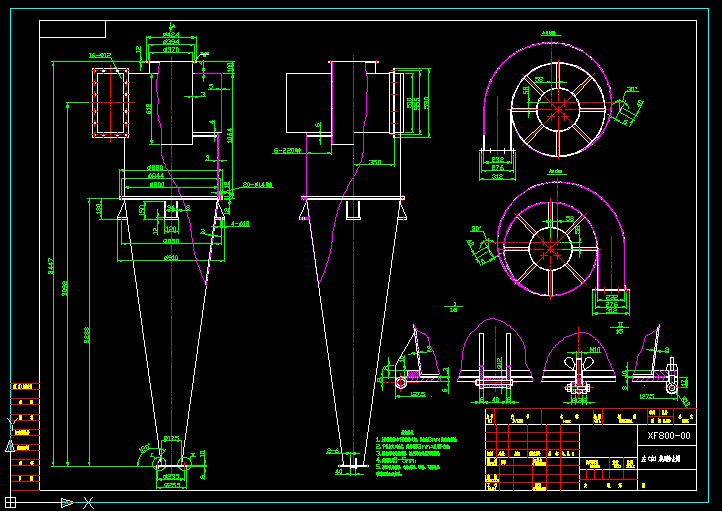Click the X letter of the UCS icon

point(88,503)
